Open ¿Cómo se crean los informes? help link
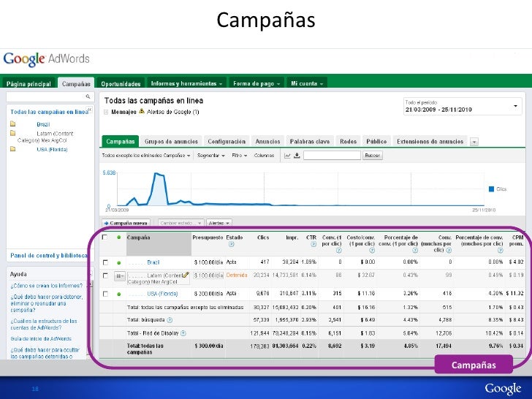The image size is (532, 399). 47,286
